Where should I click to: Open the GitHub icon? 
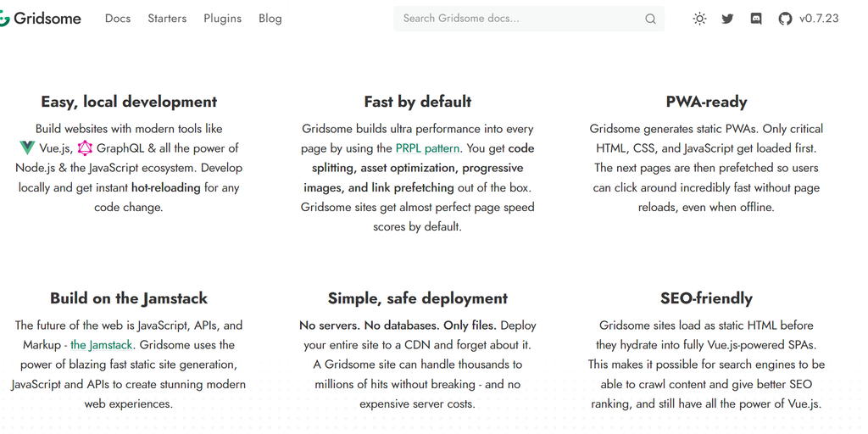tap(785, 19)
